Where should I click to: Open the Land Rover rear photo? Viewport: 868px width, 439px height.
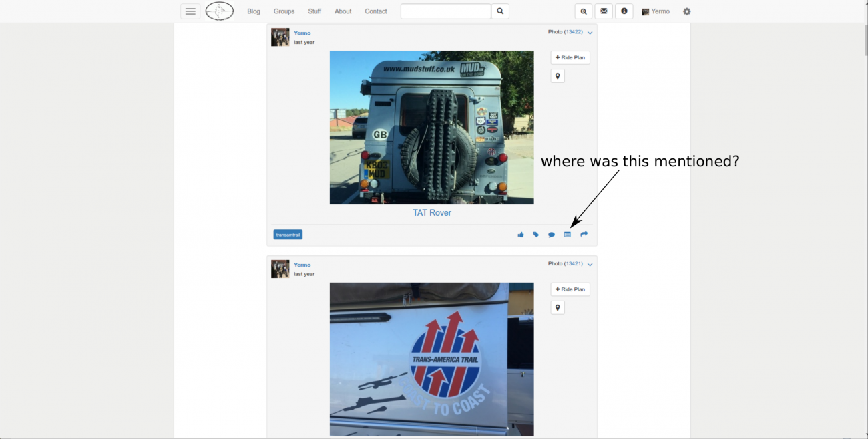pos(432,128)
